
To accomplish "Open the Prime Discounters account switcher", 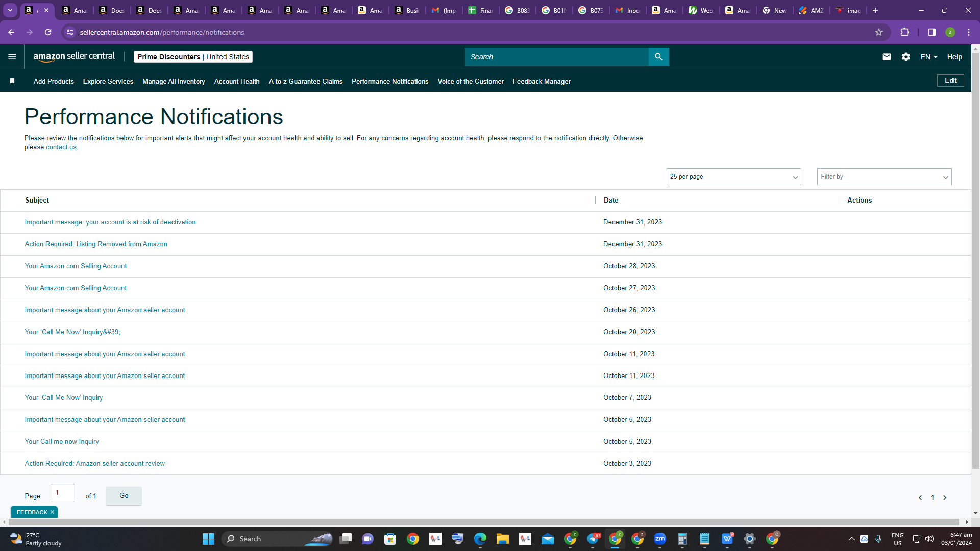I will click(193, 57).
